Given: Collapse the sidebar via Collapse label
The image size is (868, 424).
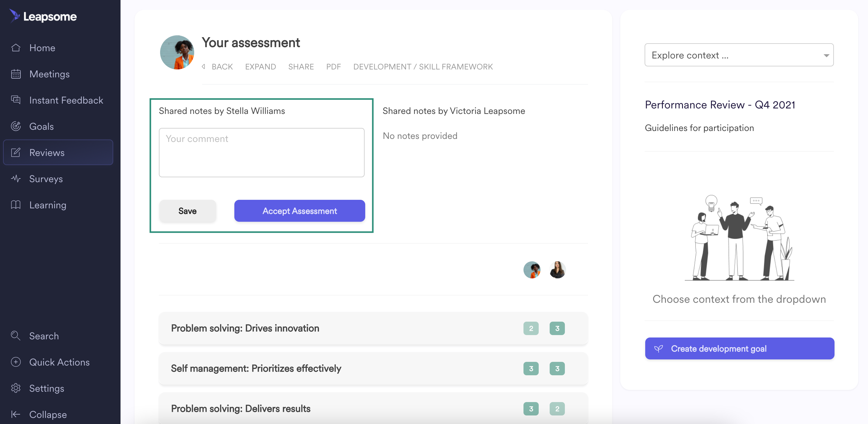Looking at the screenshot, I should pos(48,414).
